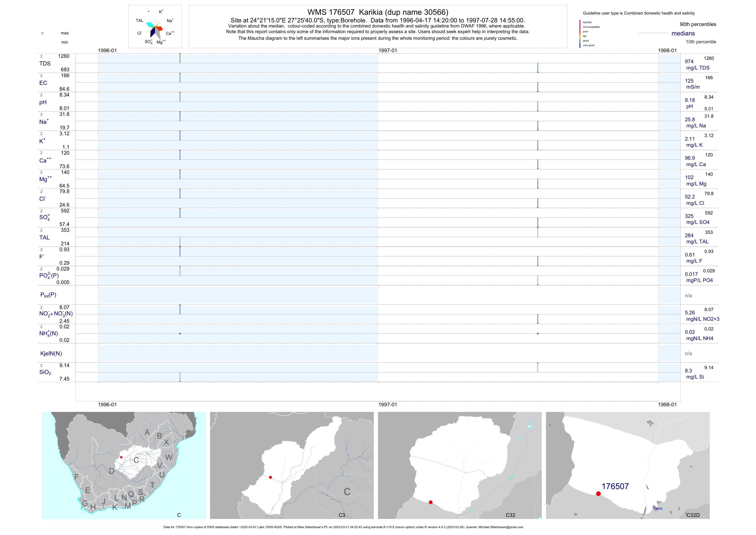The height and width of the screenshot is (535, 756).
Task: Click the WMS 176507 Karikia title text
Action: (x=378, y=12)
